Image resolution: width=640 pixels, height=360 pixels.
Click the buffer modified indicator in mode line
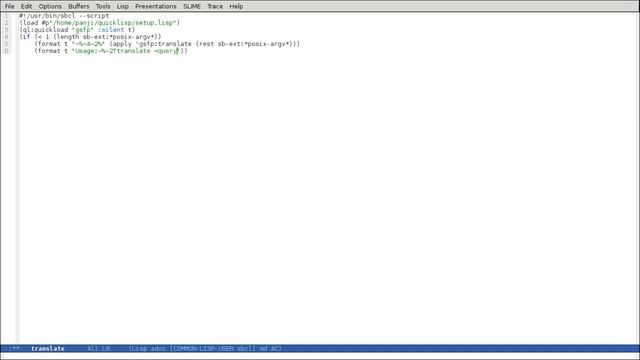(16, 349)
